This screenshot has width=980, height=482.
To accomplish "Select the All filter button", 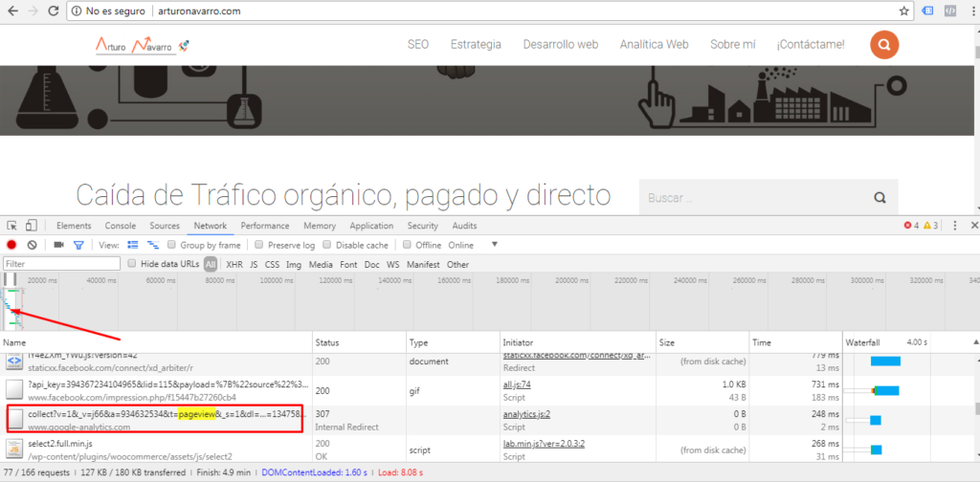I will pyautogui.click(x=211, y=264).
